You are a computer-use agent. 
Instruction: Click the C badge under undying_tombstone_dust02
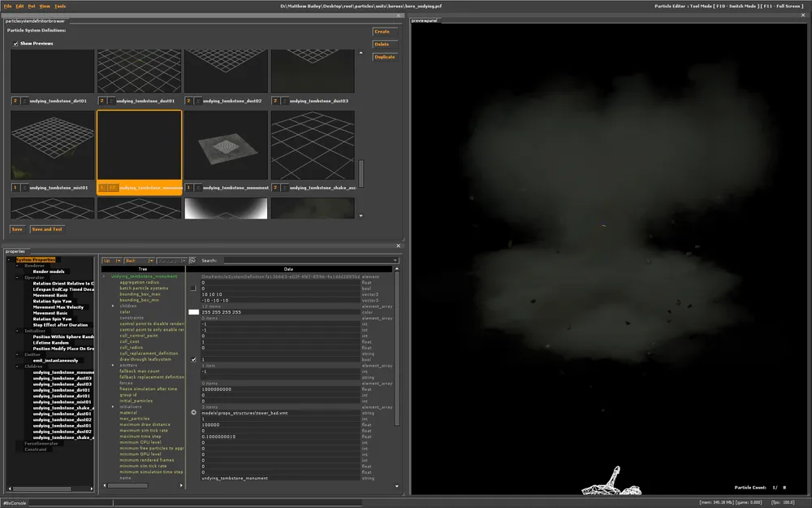pyautogui.click(x=197, y=101)
